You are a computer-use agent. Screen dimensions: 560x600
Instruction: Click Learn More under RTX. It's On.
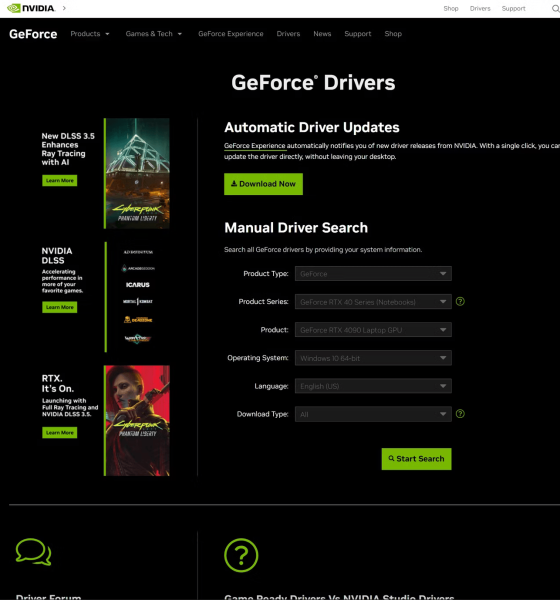tap(60, 433)
